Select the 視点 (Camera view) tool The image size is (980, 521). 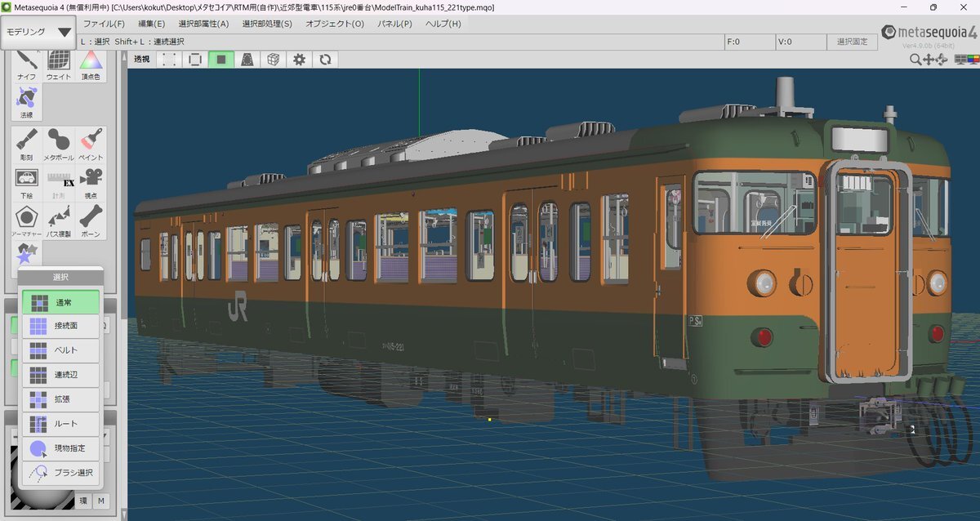point(91,183)
